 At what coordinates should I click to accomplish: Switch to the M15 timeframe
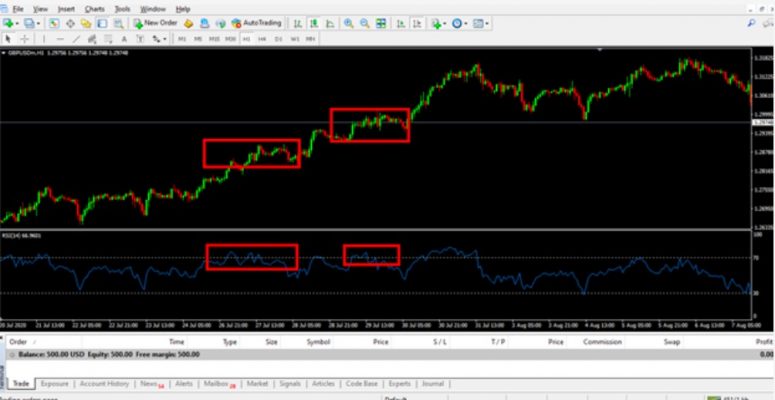(x=214, y=38)
